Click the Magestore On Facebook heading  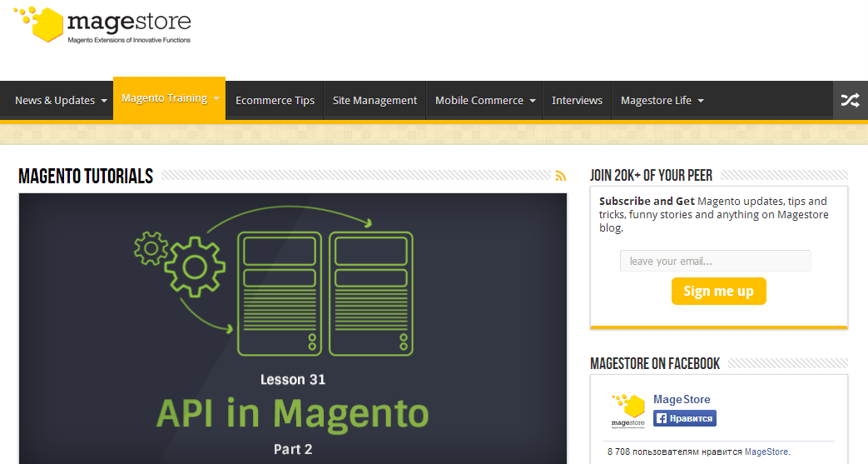(655, 364)
